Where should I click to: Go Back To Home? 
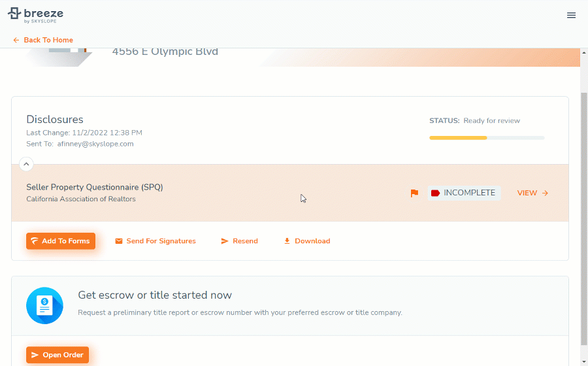(x=48, y=40)
